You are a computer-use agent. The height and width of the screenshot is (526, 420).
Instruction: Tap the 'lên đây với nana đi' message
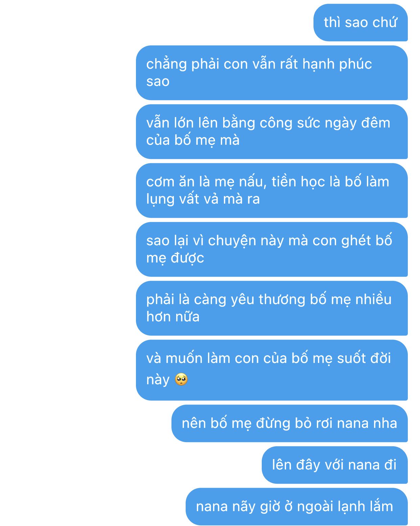335,465
